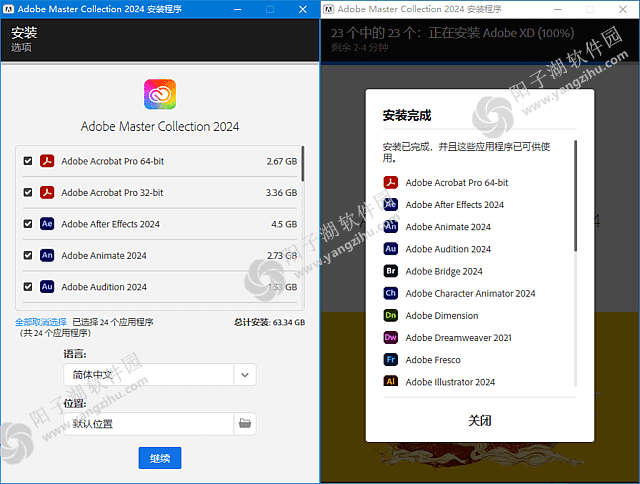Click Audition icon in left installer list
Image resolution: width=640 pixels, height=484 pixels.
click(47, 286)
